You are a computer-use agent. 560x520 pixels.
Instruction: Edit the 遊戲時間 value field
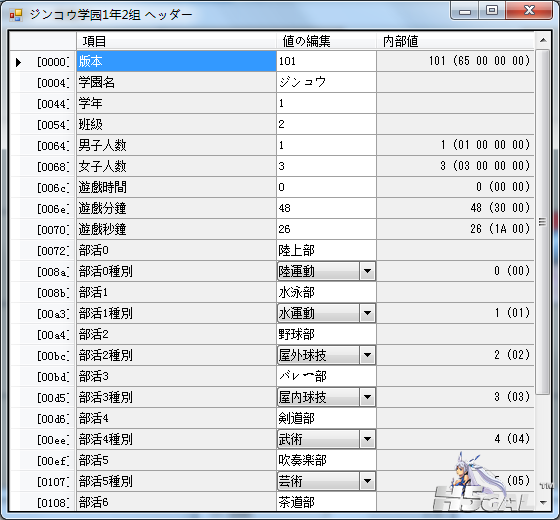(326, 187)
